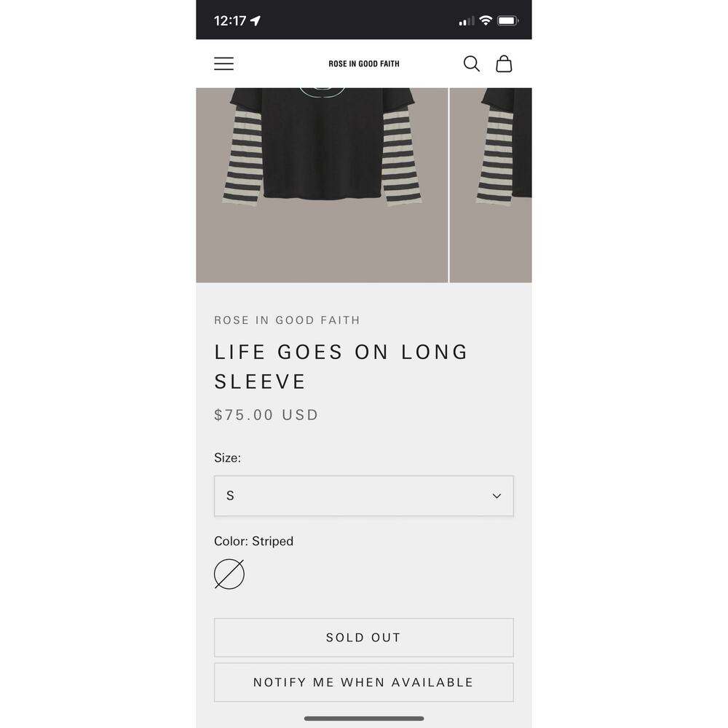Open the hamburger navigation menu

click(223, 63)
